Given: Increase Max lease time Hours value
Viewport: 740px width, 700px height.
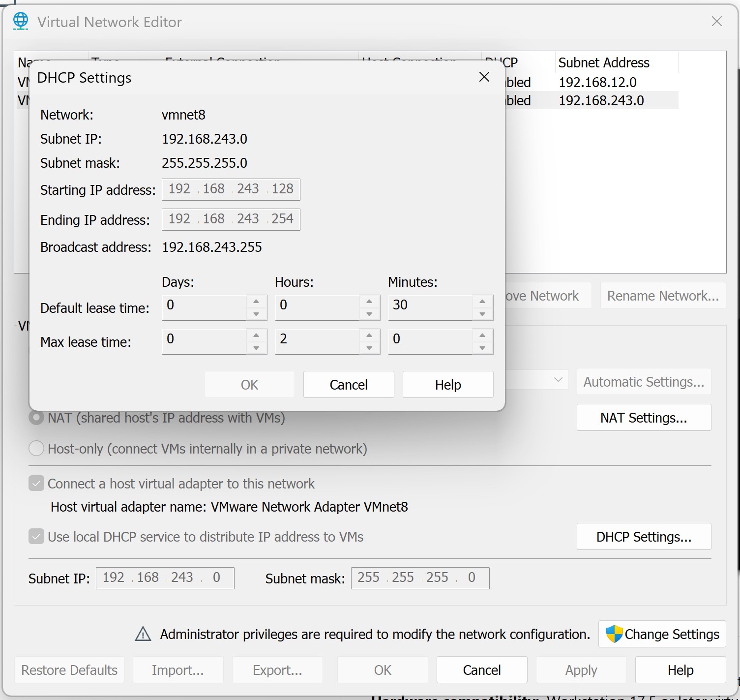Looking at the screenshot, I should (369, 335).
